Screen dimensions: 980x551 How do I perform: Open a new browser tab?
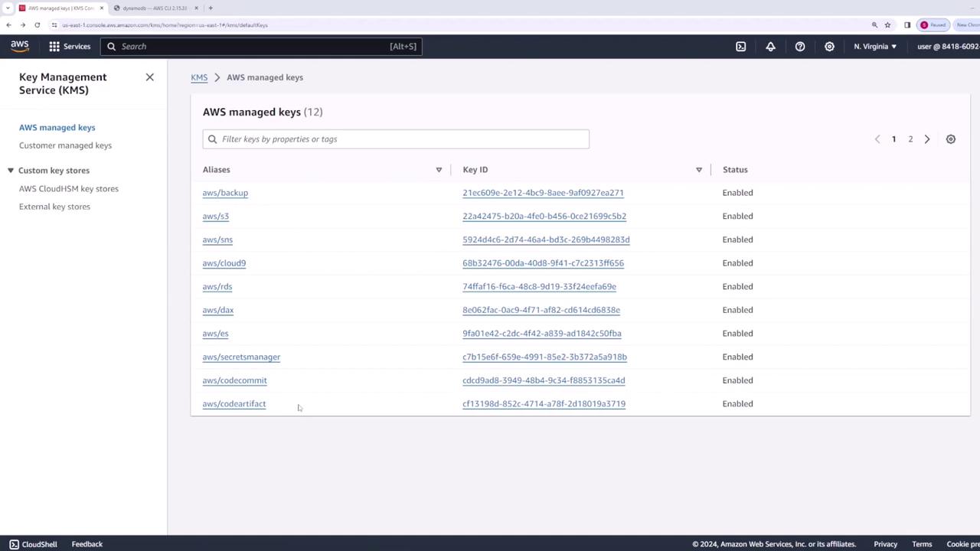pos(211,8)
